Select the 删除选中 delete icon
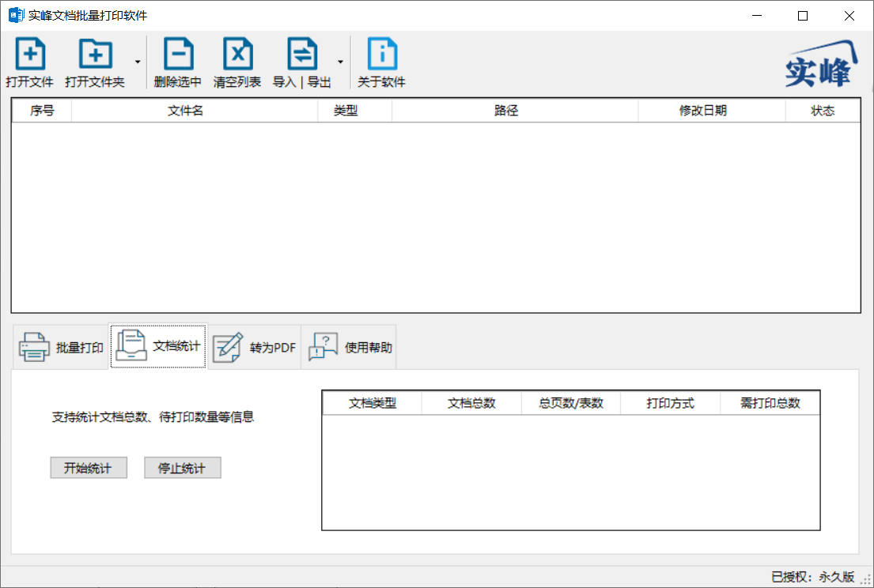The height and width of the screenshot is (588, 874). (x=178, y=54)
